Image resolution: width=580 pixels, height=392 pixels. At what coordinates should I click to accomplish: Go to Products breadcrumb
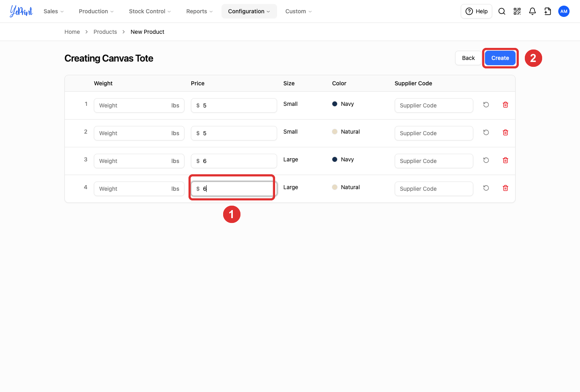click(105, 32)
